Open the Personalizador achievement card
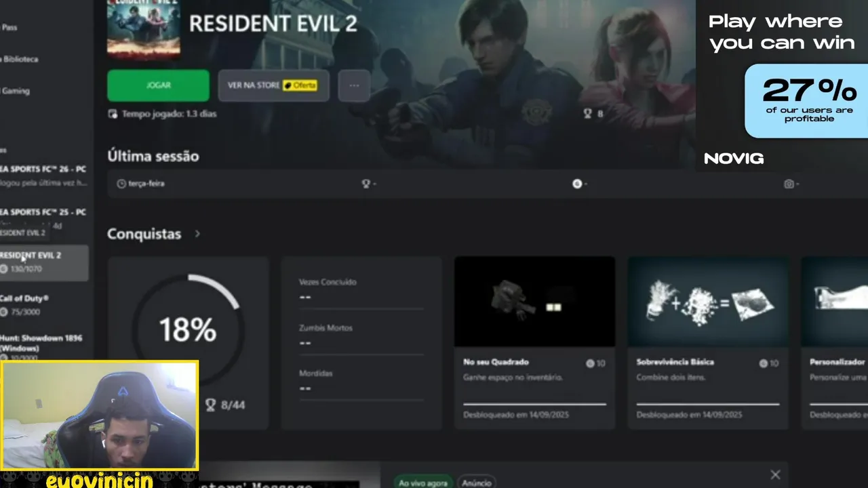Image resolution: width=868 pixels, height=488 pixels. (x=835, y=342)
